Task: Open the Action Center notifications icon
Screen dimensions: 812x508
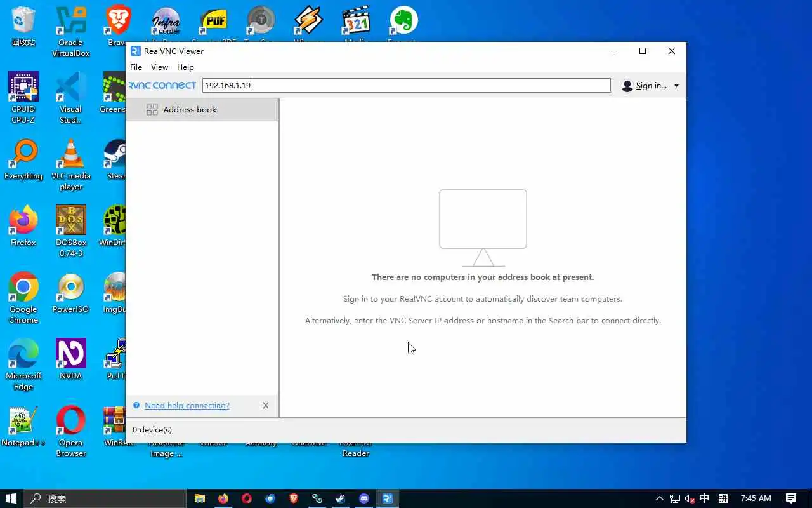Action: (x=791, y=498)
